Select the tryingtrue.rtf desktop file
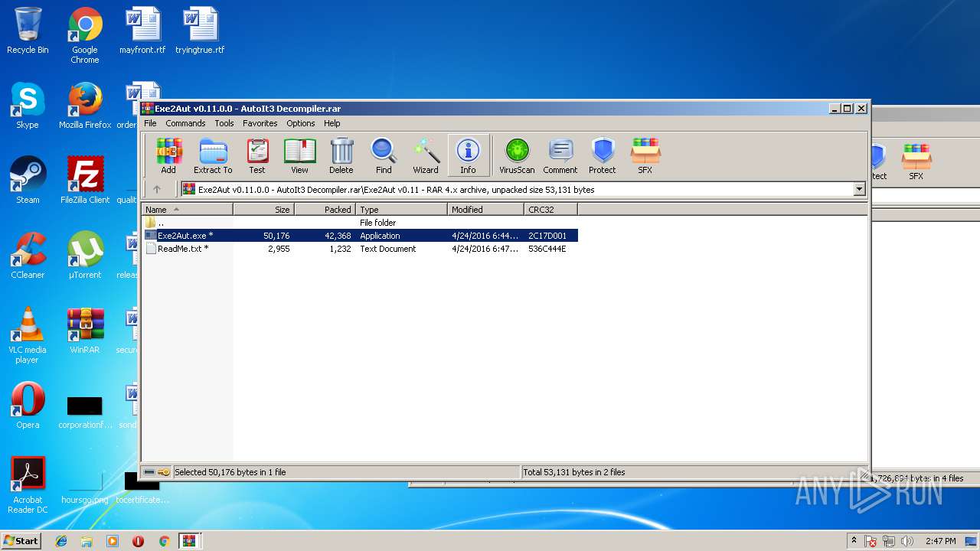980x551 pixels. [200, 31]
